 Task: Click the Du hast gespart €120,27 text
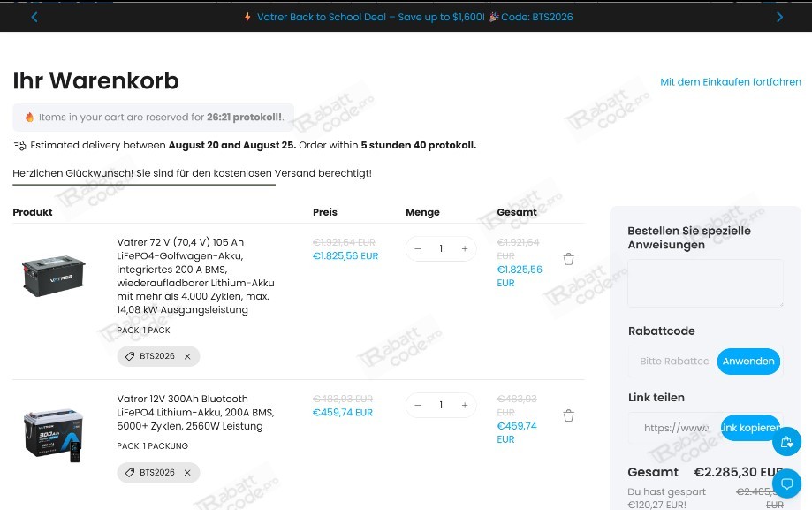[x=667, y=499]
